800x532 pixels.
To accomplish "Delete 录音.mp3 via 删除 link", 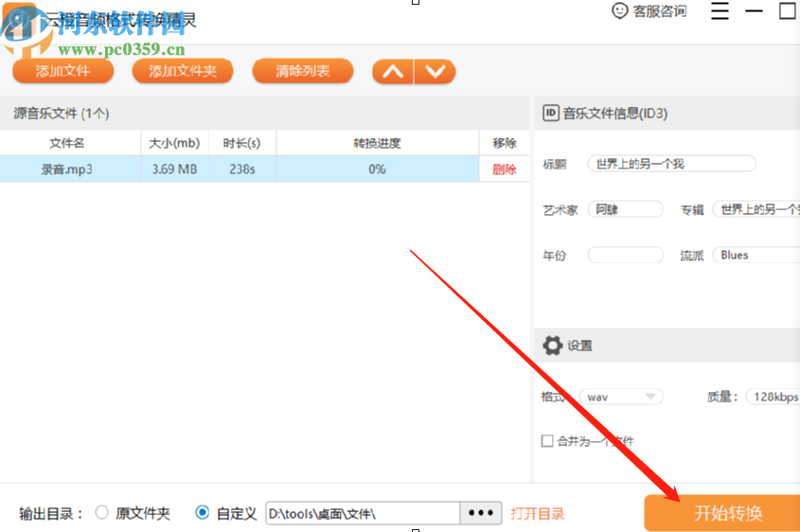I will tap(504, 169).
